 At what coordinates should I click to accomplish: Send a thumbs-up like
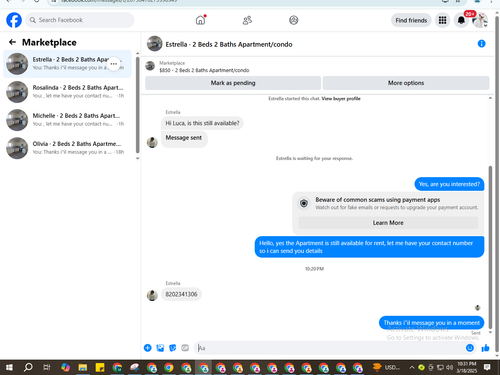[486, 348]
